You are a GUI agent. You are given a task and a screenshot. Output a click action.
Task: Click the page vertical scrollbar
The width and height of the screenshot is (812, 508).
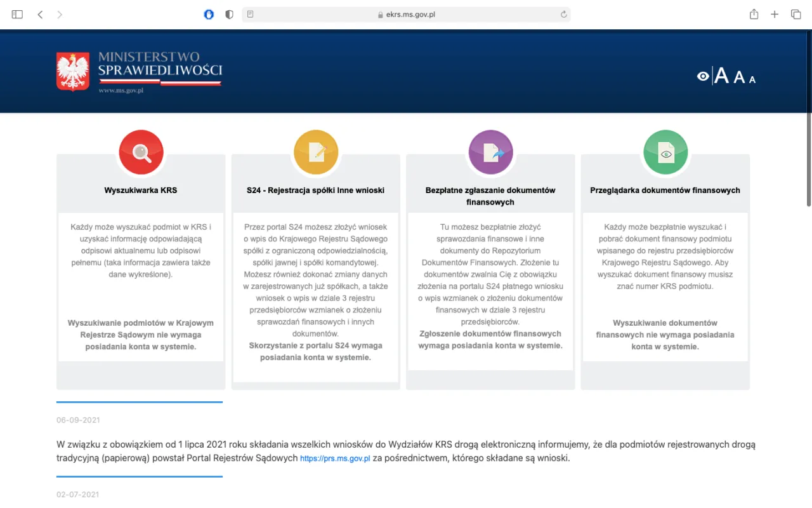[x=808, y=159]
